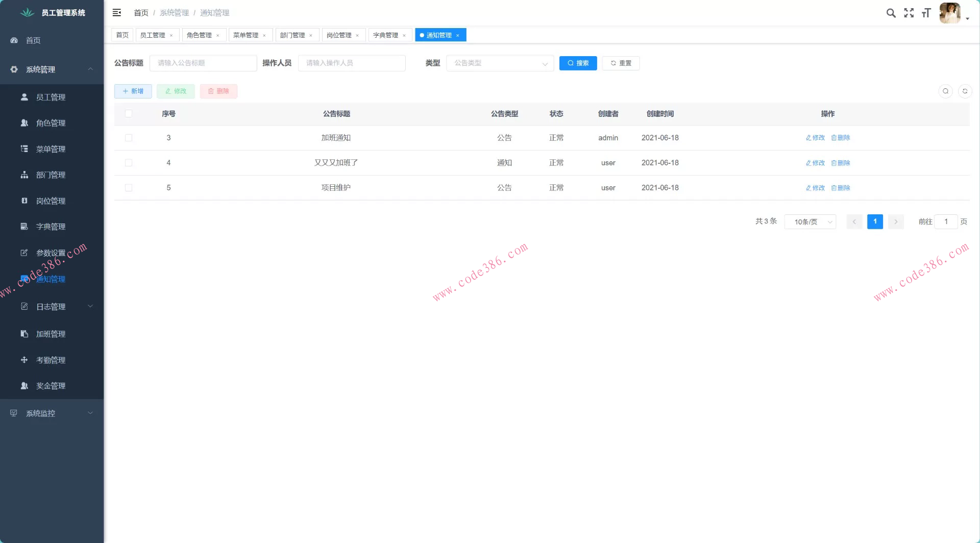The height and width of the screenshot is (543, 980).
Task: Open the user avatar menu
Action: click(950, 13)
